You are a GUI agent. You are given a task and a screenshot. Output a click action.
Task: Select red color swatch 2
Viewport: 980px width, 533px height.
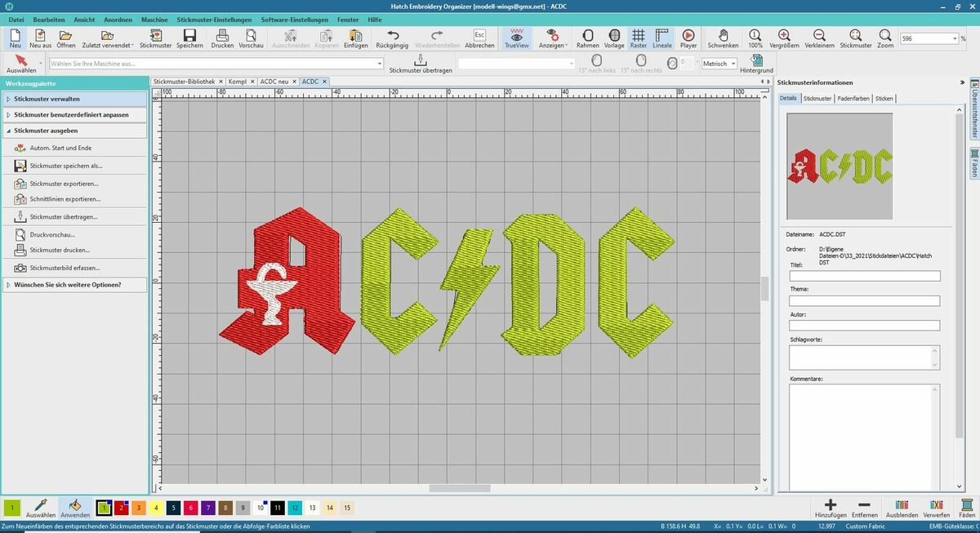pos(121,508)
